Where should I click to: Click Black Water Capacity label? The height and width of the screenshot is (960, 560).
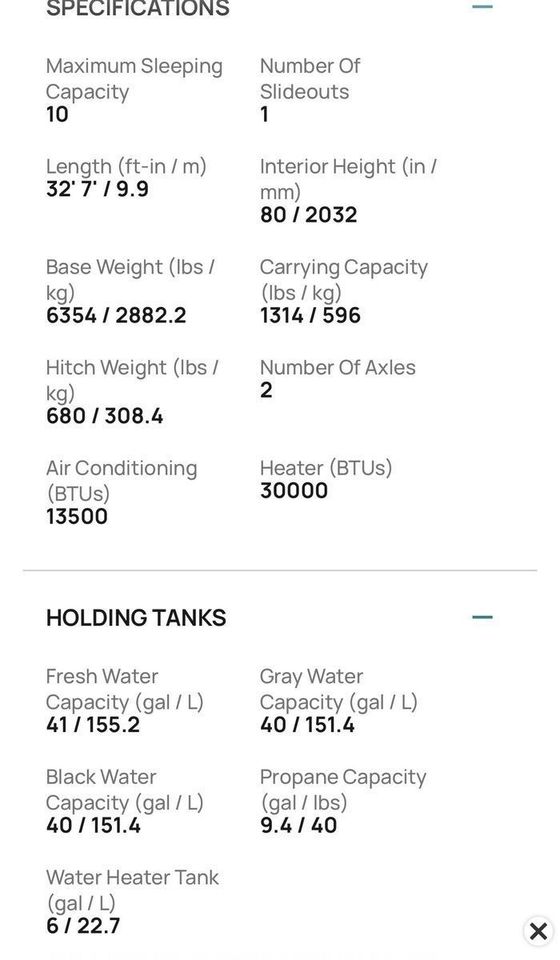[x=125, y=790]
